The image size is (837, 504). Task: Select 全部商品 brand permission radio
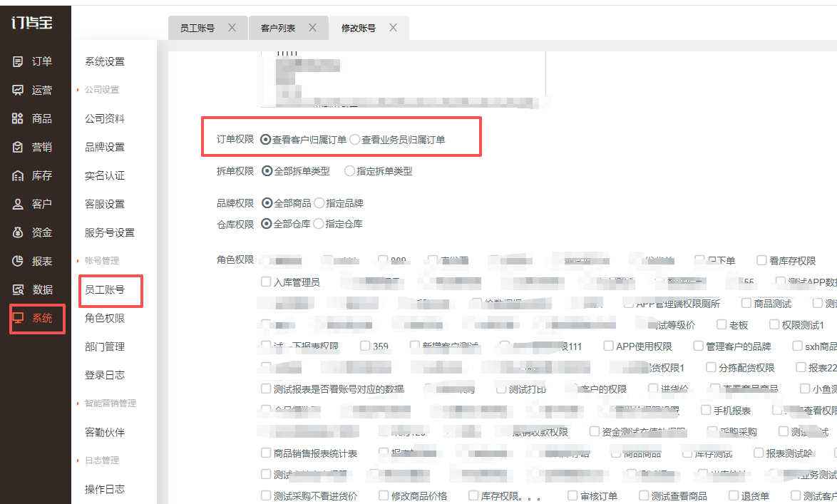click(x=267, y=203)
